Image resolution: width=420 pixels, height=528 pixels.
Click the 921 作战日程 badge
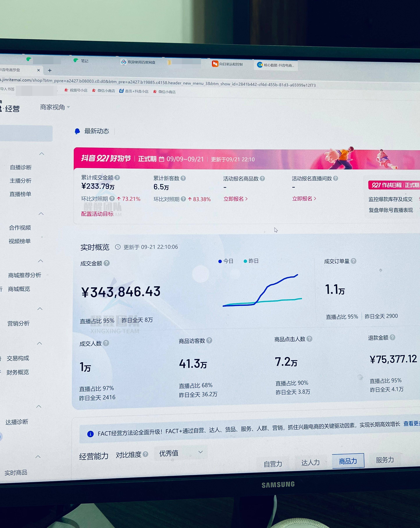[394, 185]
